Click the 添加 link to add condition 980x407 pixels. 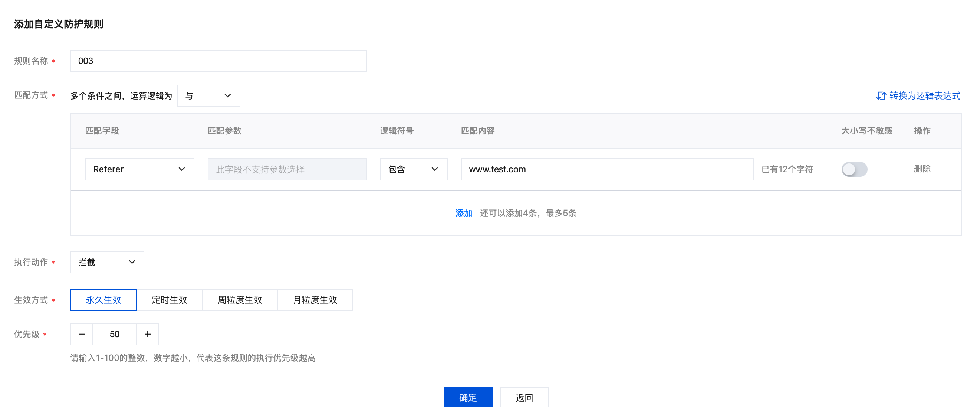coord(463,213)
